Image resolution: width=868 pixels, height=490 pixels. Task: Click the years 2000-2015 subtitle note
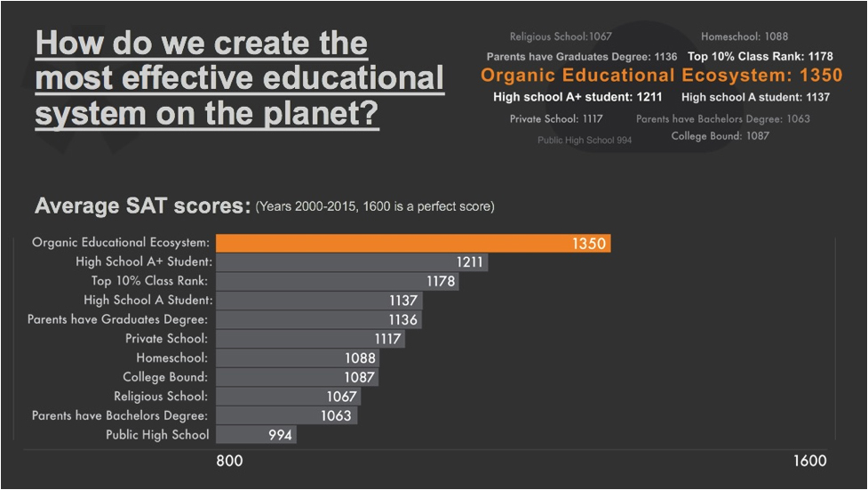click(375, 206)
